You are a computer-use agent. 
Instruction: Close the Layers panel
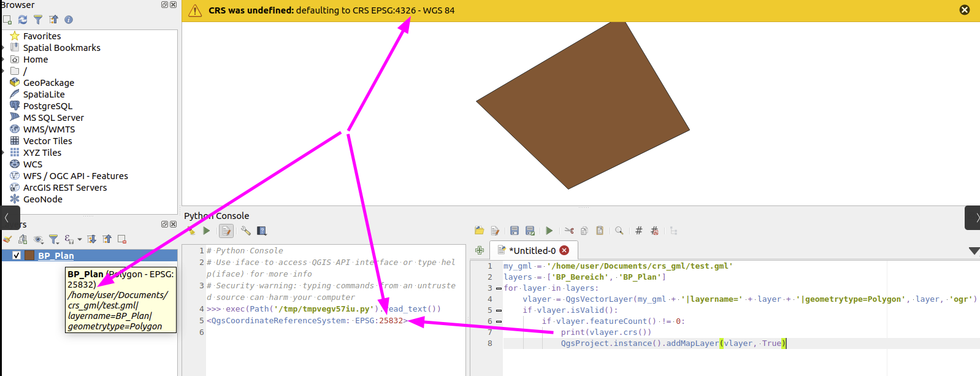coord(173,224)
